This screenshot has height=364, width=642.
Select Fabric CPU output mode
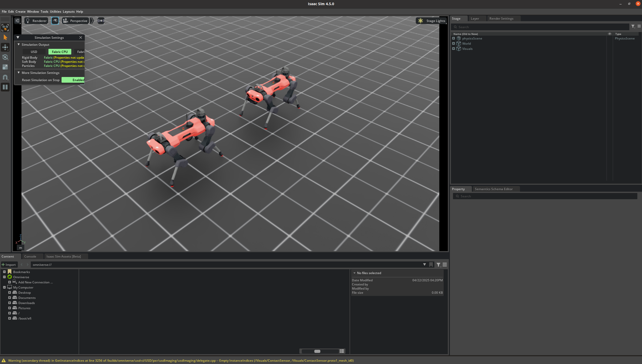click(x=60, y=52)
